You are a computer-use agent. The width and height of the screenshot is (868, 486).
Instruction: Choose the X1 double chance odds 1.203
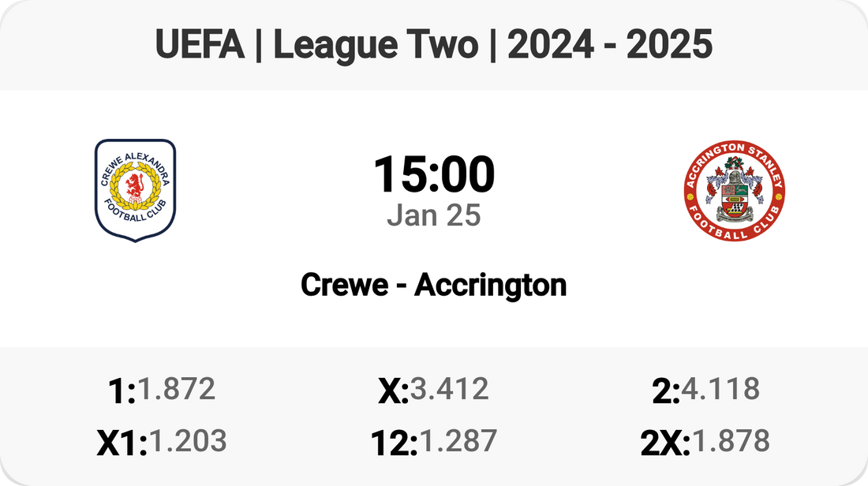click(188, 441)
